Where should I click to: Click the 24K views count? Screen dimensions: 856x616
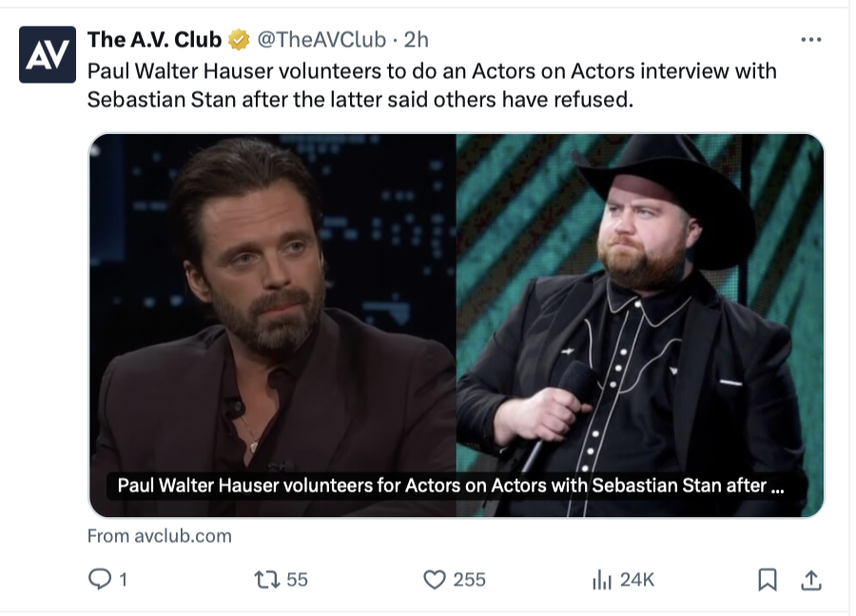pos(636,579)
